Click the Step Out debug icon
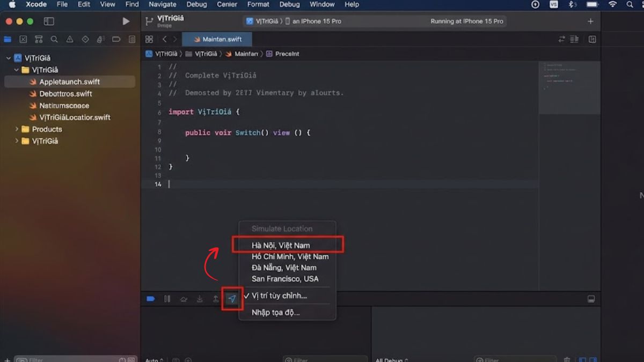Screen dimensions: 644x362 click(216, 299)
